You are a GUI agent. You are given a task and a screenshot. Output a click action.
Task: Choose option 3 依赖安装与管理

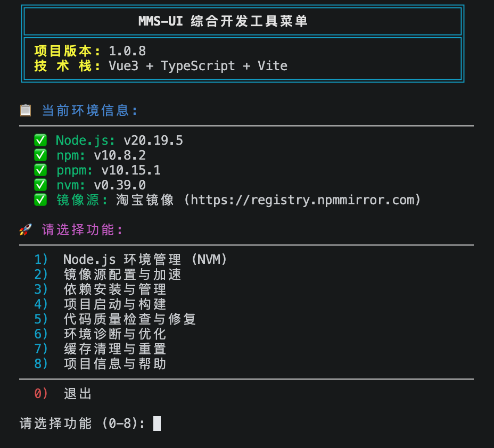click(100, 289)
